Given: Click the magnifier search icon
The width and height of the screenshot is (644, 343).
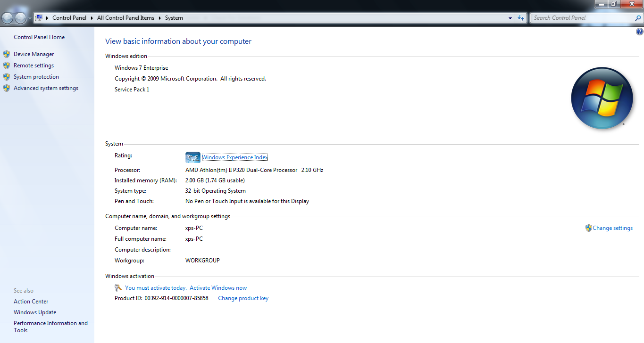Looking at the screenshot, I should [x=638, y=18].
